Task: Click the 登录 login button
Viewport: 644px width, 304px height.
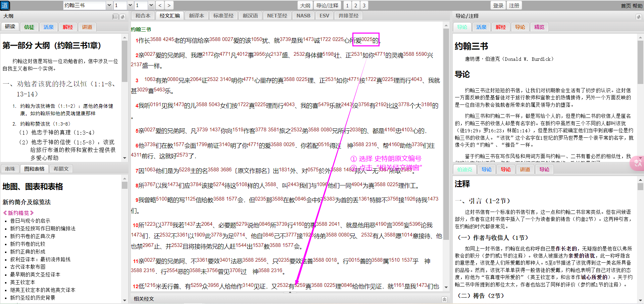Action: [x=498, y=5]
